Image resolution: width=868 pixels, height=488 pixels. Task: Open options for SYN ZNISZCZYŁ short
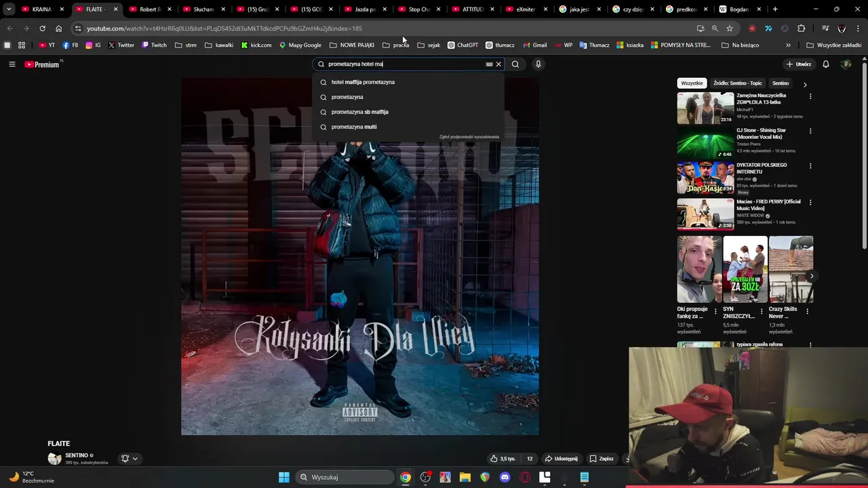762,312
